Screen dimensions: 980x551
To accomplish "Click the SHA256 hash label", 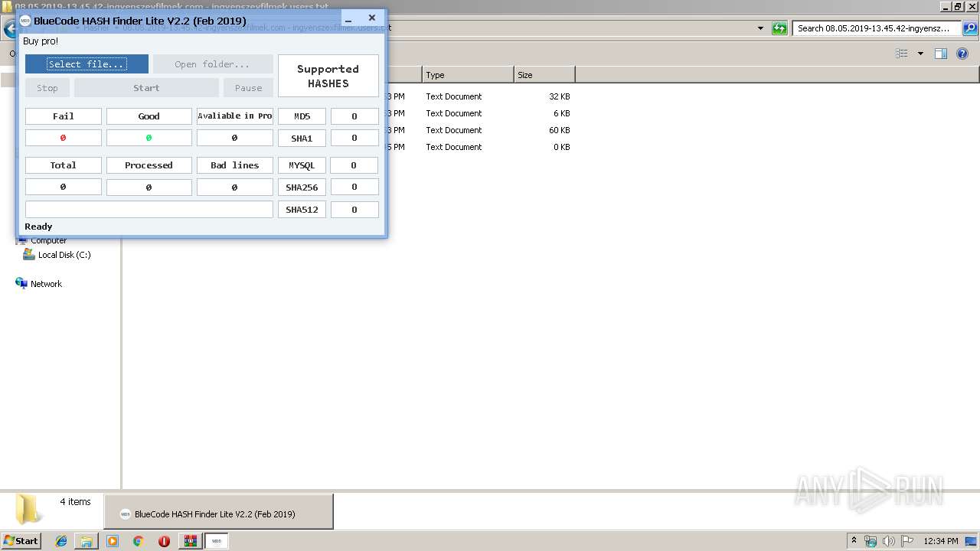I will (302, 187).
